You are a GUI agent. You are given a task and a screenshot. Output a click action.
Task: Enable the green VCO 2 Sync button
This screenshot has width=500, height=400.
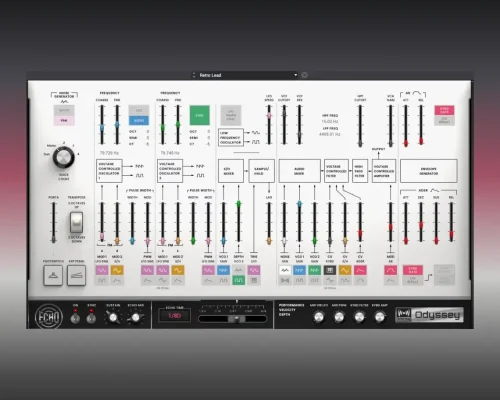200,115
